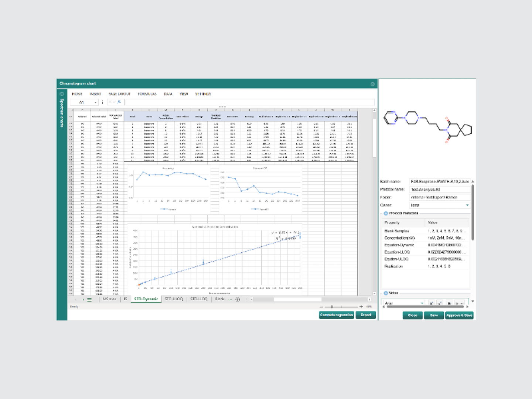Open the Insert Function (fx) icon
This screenshot has width=532, height=399.
click(119, 102)
